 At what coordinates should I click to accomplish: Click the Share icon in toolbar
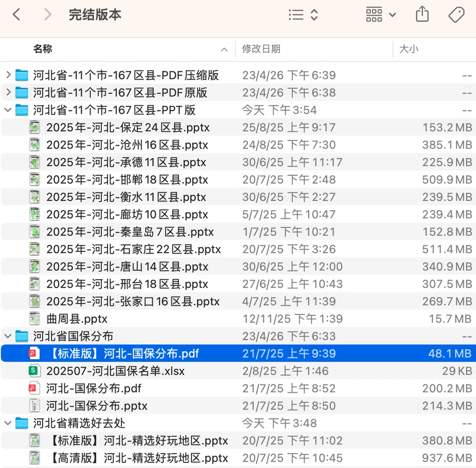tap(422, 14)
